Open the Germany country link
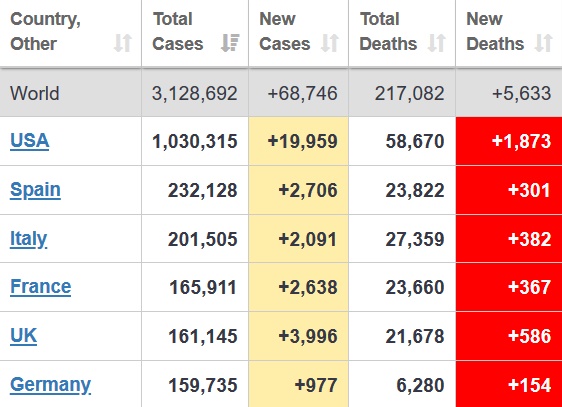The height and width of the screenshot is (407, 562). pyautogui.click(x=50, y=385)
